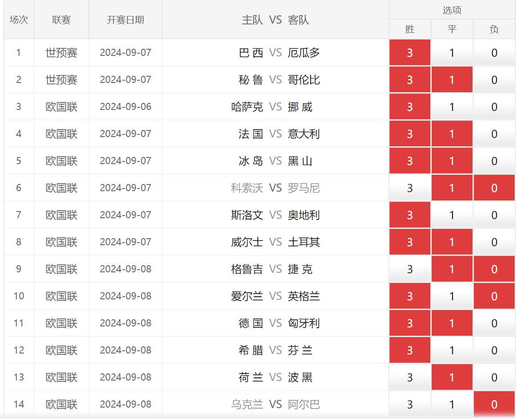
Task: Click away team name 意大利
Action: click(304, 134)
